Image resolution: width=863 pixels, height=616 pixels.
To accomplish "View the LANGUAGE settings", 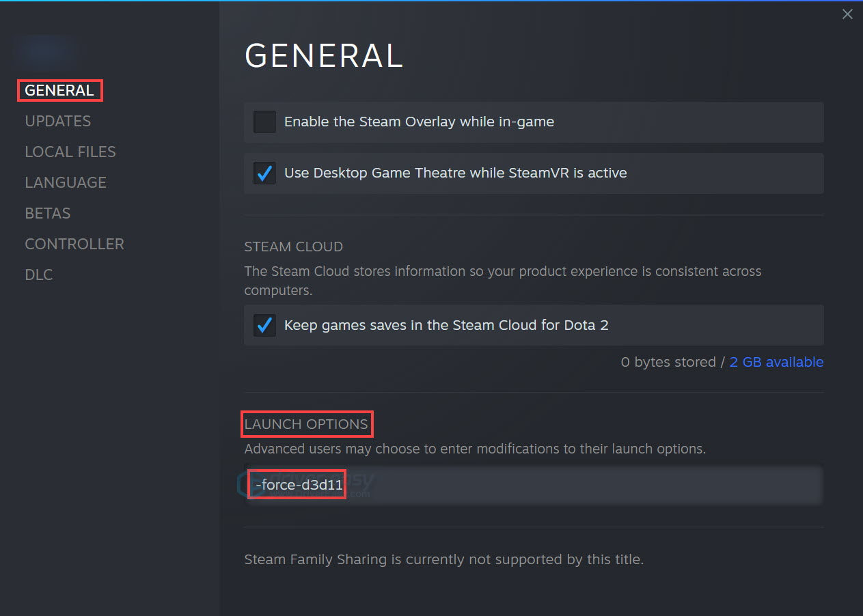I will 66,182.
